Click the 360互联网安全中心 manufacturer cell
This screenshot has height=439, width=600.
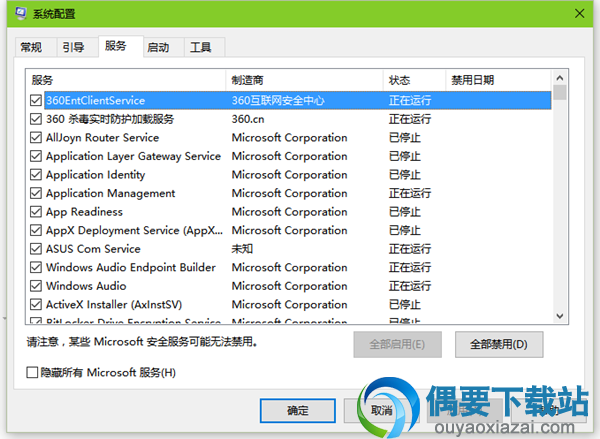[278, 101]
